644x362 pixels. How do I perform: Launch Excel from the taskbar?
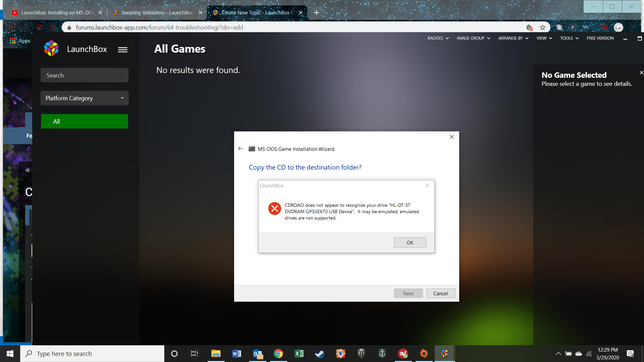tap(299, 354)
